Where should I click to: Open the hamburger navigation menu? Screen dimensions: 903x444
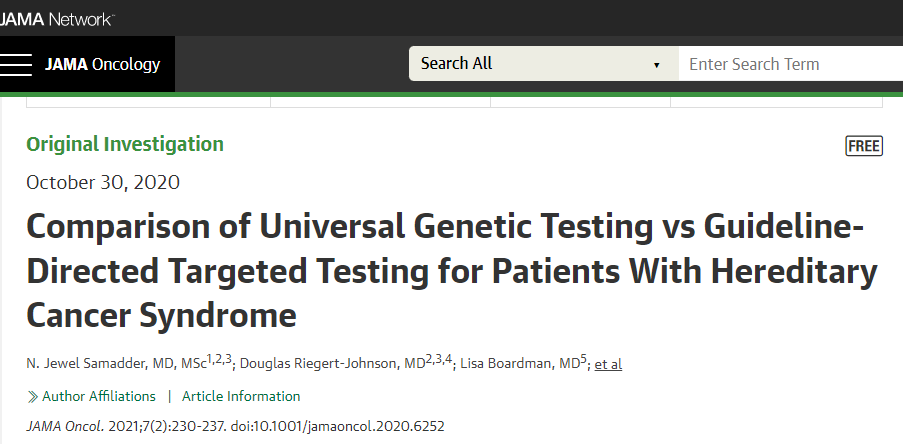[16, 64]
